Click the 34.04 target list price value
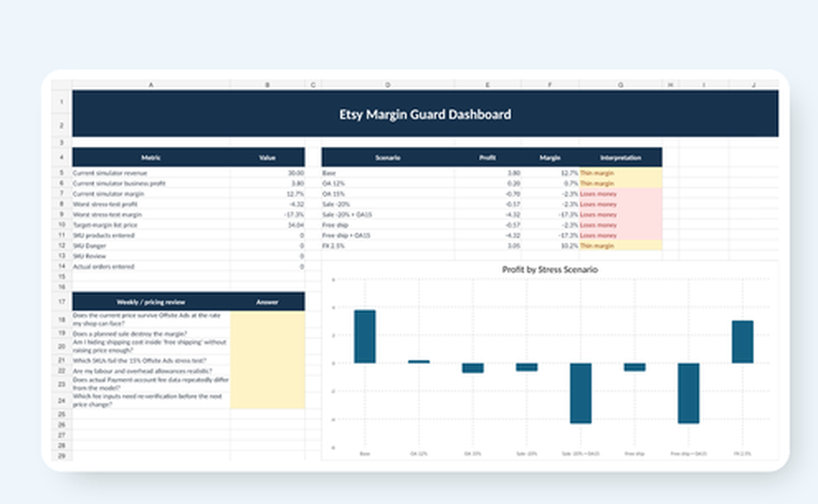The width and height of the screenshot is (818, 504). click(267, 225)
